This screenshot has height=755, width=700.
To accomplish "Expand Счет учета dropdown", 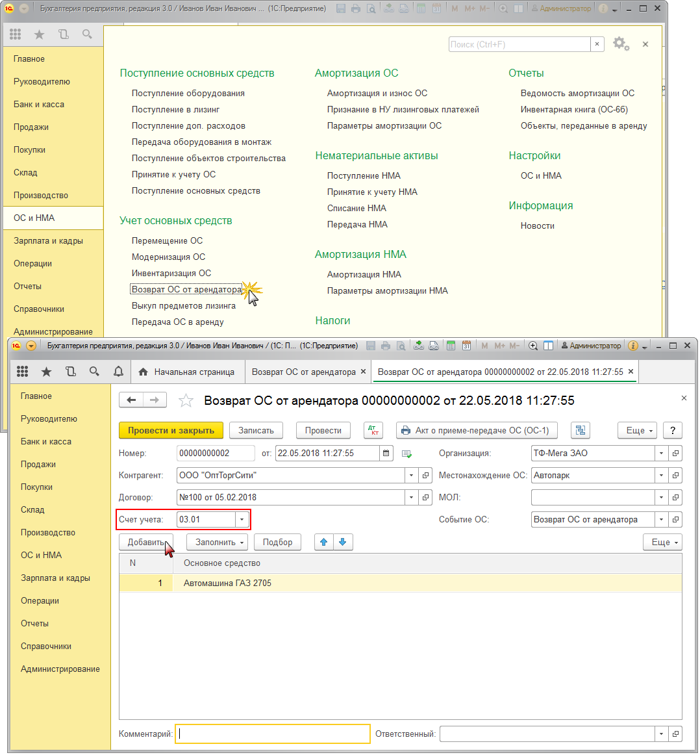I will [242, 520].
